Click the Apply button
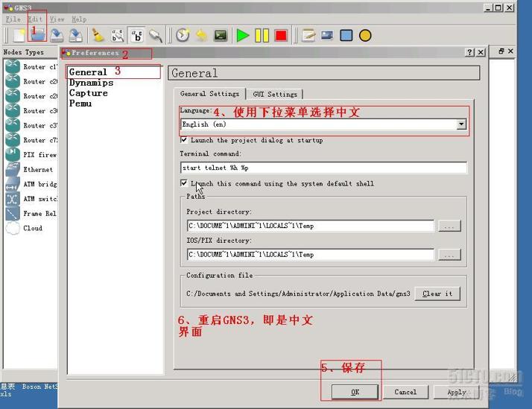The image size is (532, 409). point(457,392)
